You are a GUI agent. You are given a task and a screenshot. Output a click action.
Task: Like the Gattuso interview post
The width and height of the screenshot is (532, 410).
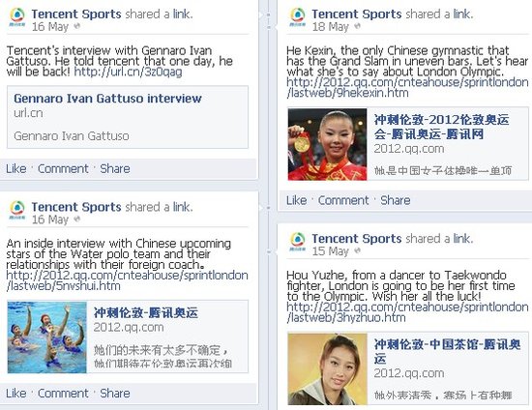pos(15,168)
